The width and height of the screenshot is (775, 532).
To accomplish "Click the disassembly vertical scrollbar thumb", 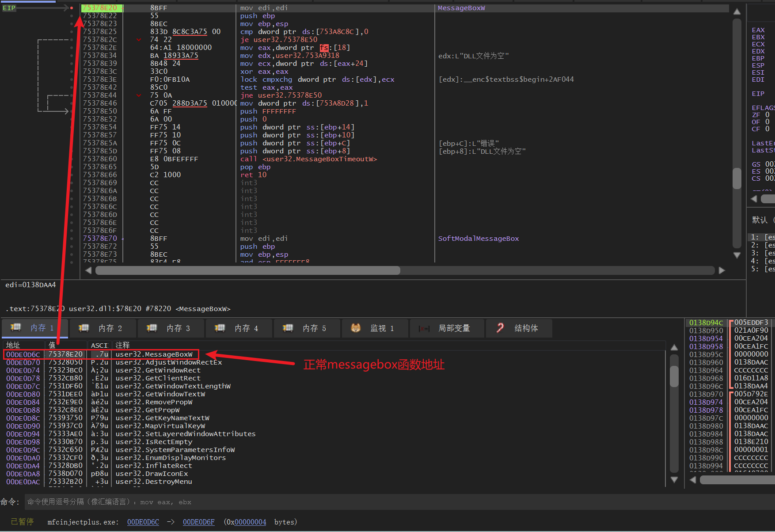I will 737,178.
